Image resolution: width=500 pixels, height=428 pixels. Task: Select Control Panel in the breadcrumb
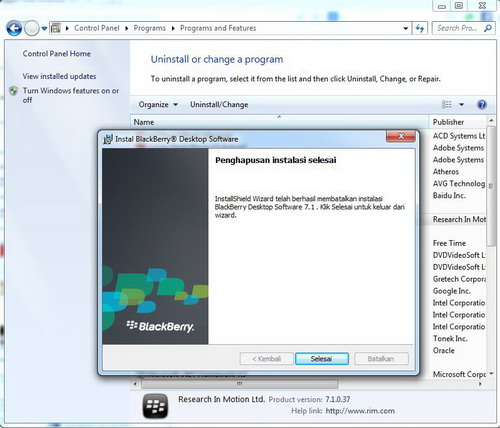click(97, 28)
